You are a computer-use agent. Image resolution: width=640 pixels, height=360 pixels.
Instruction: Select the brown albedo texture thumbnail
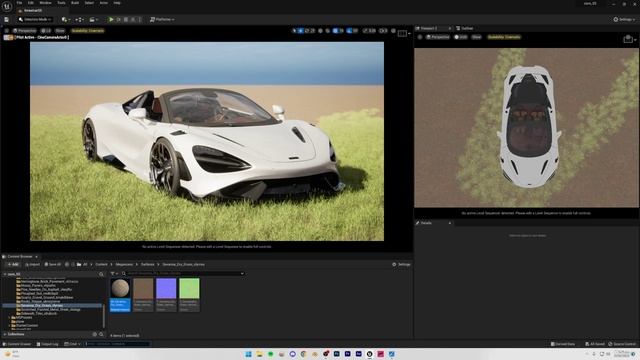tap(143, 295)
